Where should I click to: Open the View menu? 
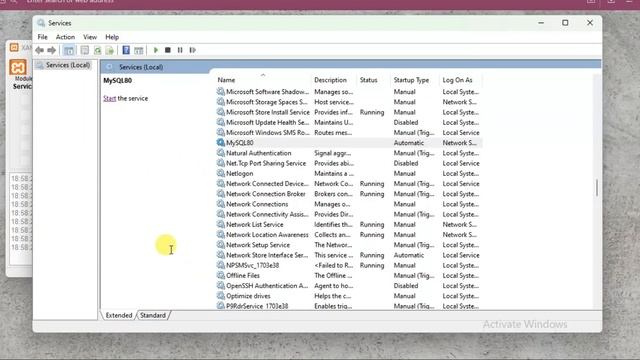tap(90, 37)
